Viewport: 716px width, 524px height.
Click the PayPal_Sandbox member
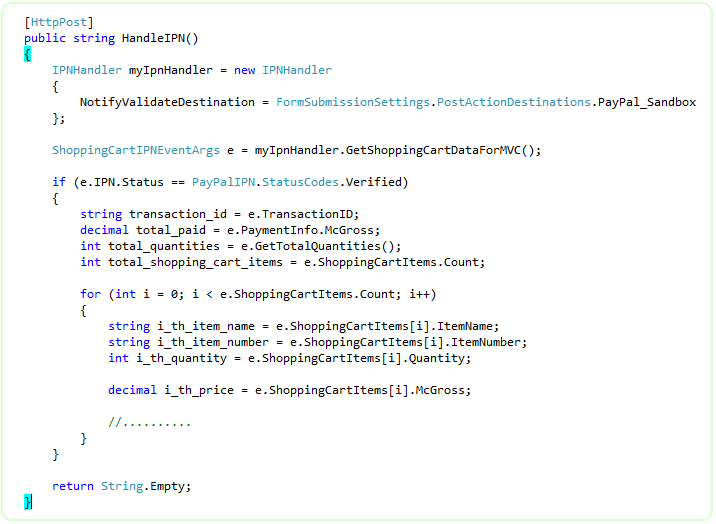[x=647, y=102]
